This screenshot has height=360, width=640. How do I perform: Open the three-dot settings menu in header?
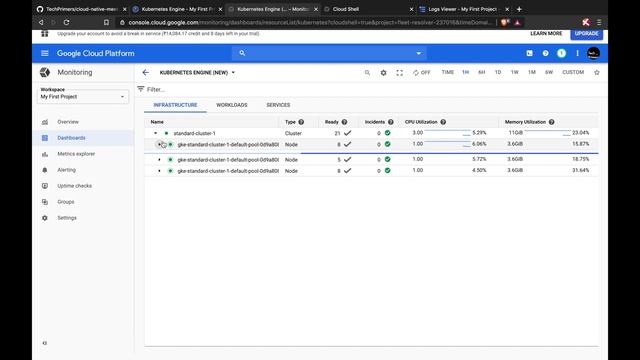click(x=577, y=53)
